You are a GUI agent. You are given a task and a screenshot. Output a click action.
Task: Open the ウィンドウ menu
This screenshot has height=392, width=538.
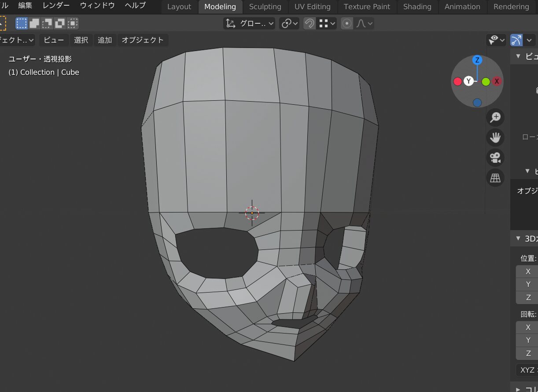point(97,6)
